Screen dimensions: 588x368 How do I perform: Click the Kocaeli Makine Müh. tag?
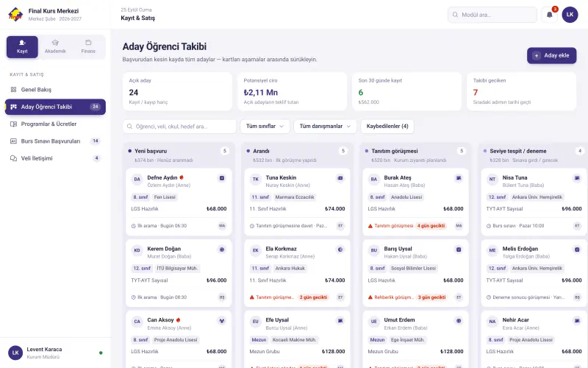click(294, 340)
